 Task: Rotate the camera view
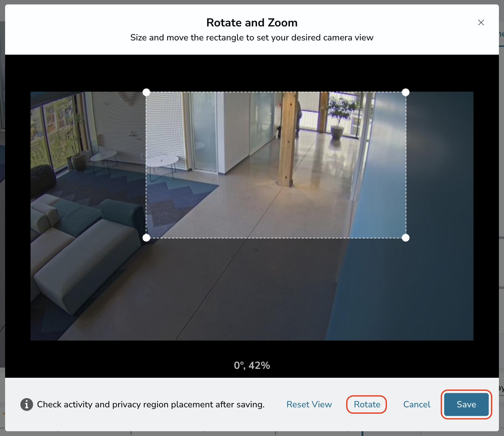[367, 404]
